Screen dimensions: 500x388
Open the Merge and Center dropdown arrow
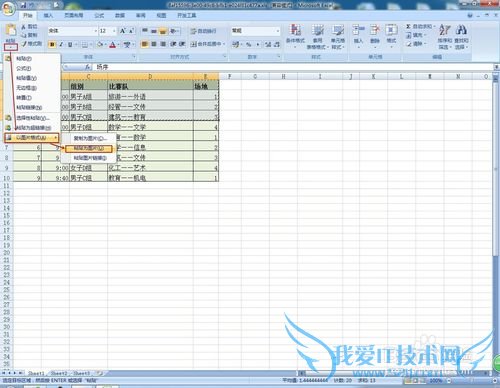click(223, 44)
